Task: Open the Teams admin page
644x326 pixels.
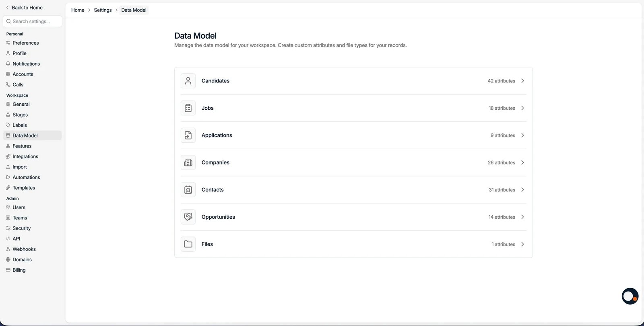Action: pyautogui.click(x=33, y=218)
